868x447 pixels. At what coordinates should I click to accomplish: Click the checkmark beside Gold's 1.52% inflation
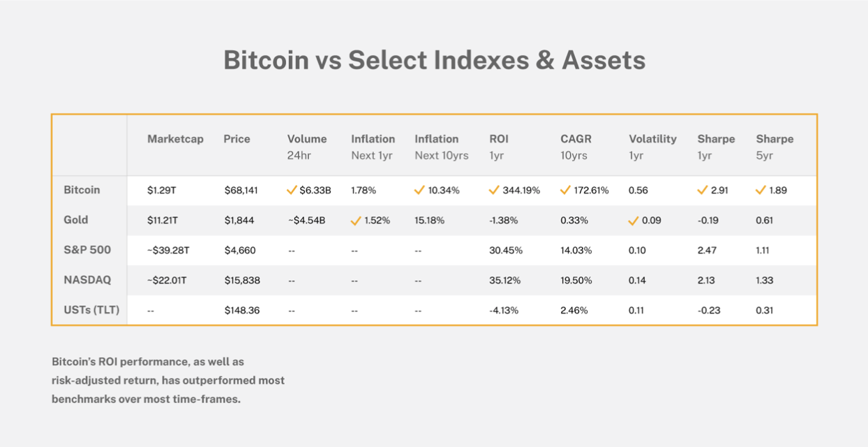click(356, 221)
